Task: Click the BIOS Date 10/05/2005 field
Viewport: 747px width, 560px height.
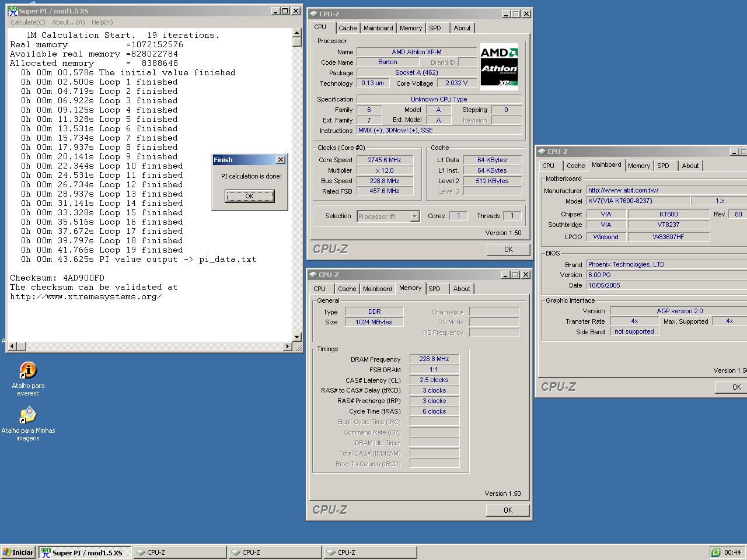Action: pyautogui.click(x=666, y=285)
